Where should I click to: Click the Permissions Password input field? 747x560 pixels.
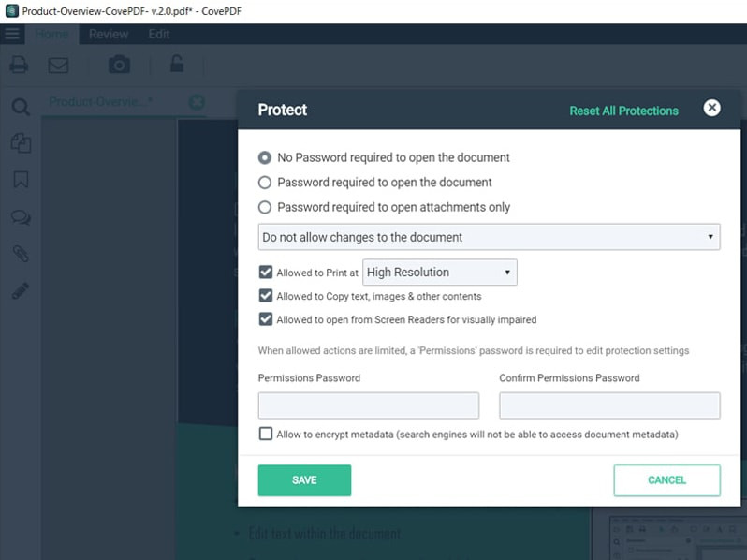pyautogui.click(x=368, y=405)
